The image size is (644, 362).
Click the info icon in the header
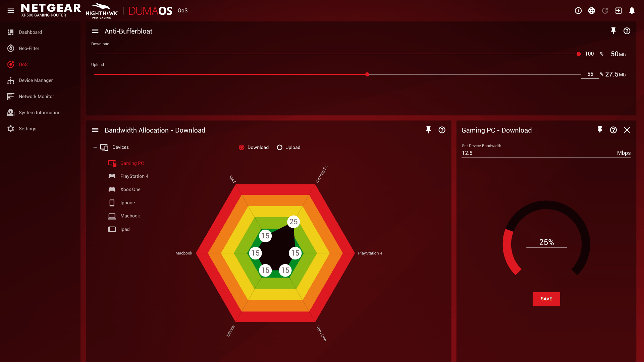pos(578,11)
